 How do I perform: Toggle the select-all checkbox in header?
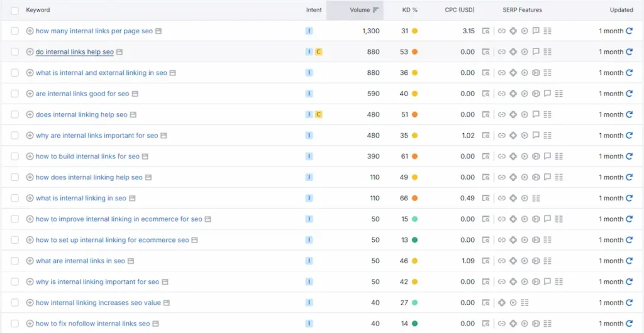15,10
